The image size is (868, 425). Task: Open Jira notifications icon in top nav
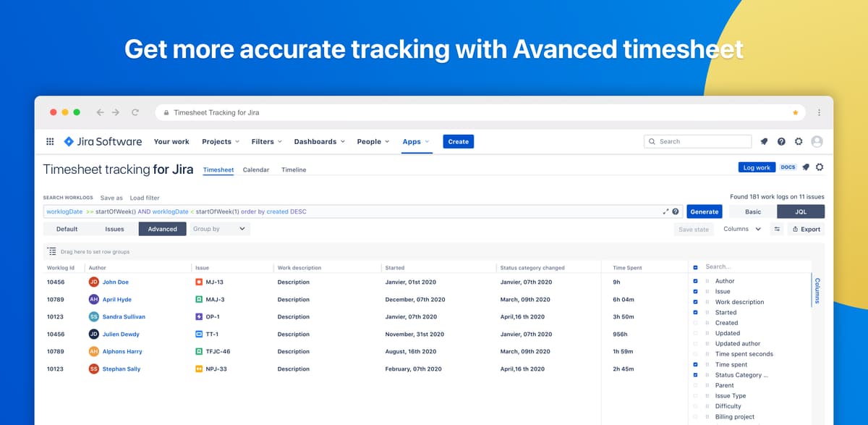[x=764, y=142]
